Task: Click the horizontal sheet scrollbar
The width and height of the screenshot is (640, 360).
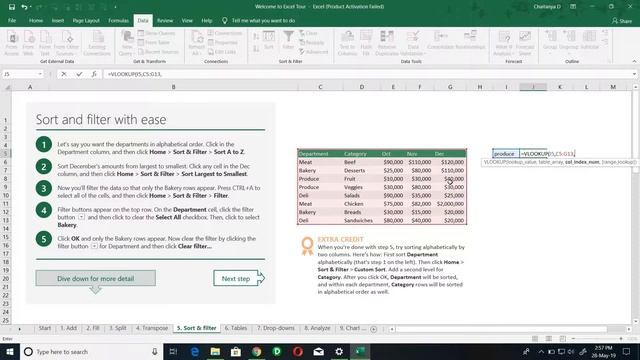Action: tap(501, 329)
